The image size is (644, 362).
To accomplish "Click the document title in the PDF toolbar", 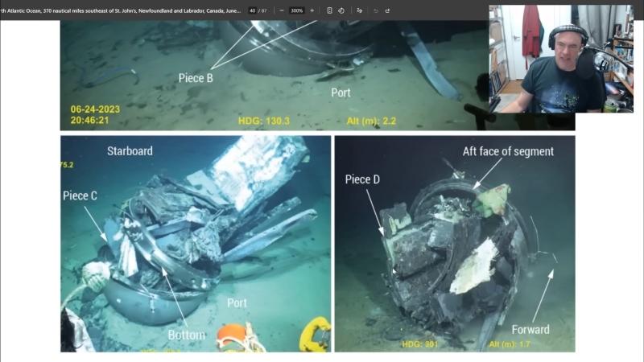I will coord(120,10).
